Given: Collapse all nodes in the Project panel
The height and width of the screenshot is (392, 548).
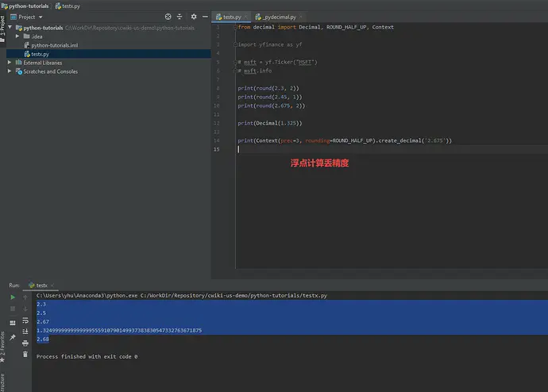Looking at the screenshot, I should coord(179,17).
